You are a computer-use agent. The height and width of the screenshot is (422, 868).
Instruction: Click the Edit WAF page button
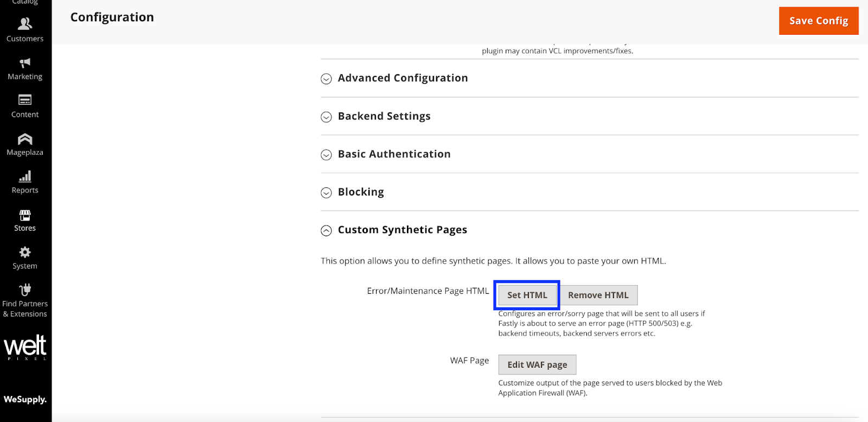tap(537, 365)
